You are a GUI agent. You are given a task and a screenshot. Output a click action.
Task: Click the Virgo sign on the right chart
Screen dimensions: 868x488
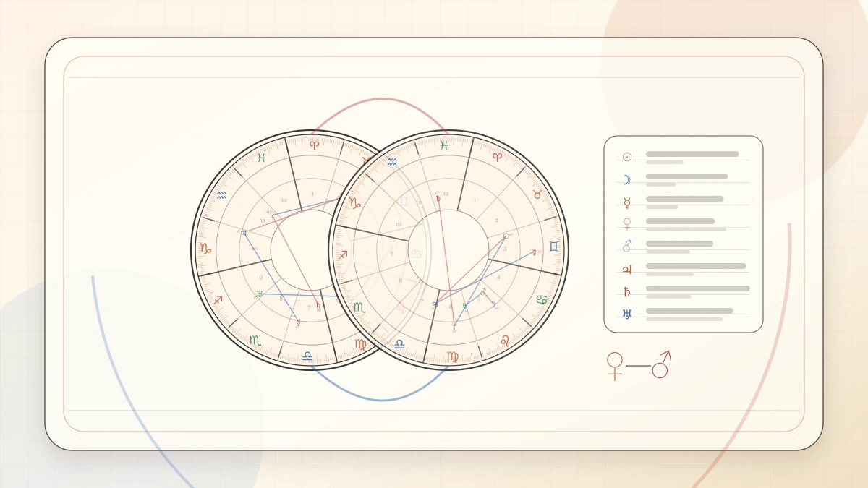(x=453, y=356)
